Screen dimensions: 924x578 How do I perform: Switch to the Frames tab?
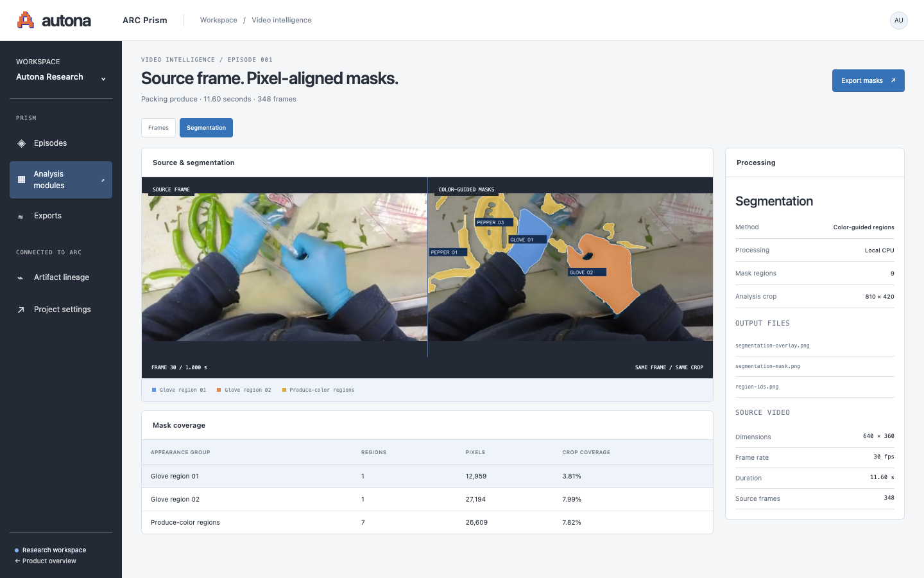coord(158,128)
